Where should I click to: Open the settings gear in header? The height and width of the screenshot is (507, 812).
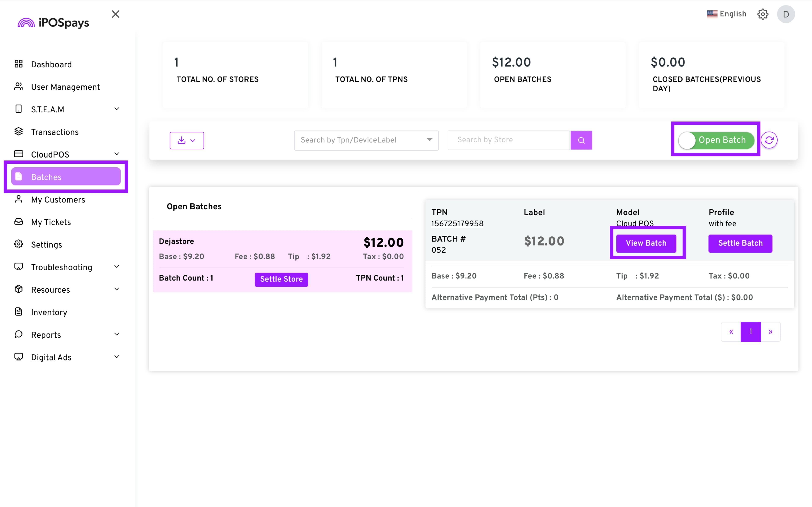coord(763,14)
